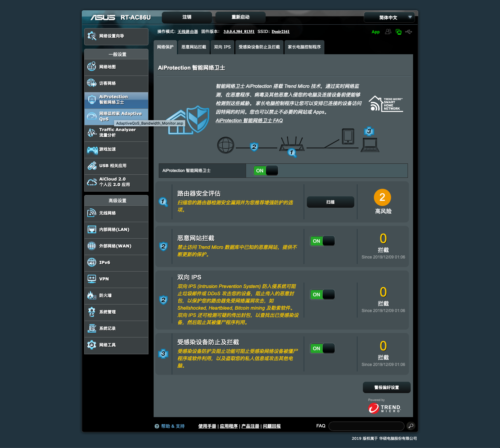The width and height of the screenshot is (500, 448).
Task: Open 问题回报 footer link
Action: (272, 426)
